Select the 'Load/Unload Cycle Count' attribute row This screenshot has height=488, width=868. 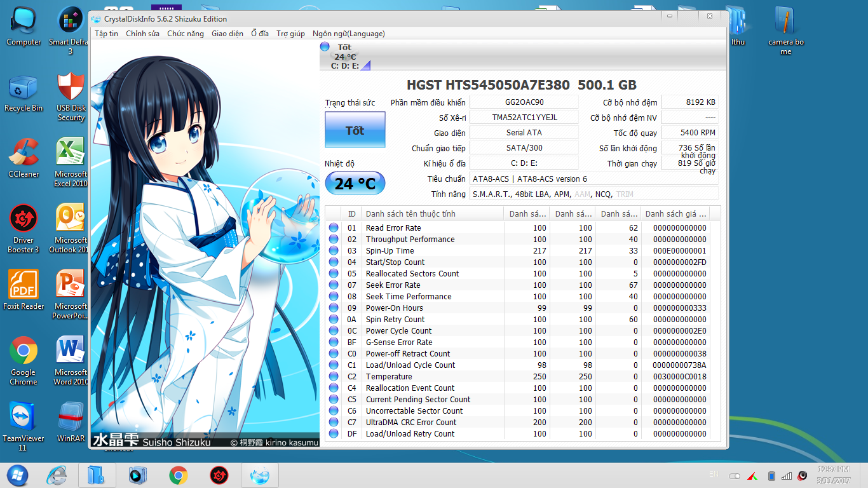(524, 365)
